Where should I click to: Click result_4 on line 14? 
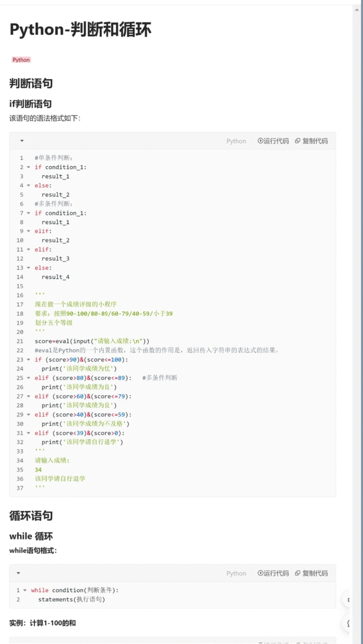click(55, 277)
